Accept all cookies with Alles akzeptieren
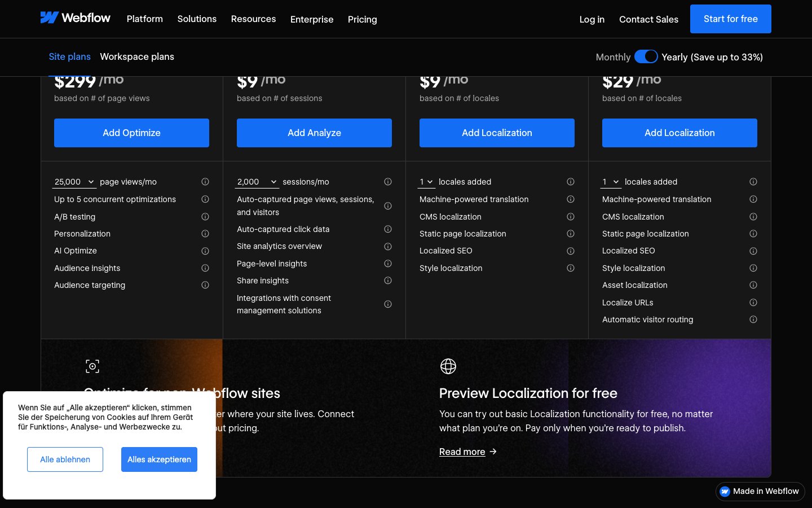Viewport: 812px width, 508px height. click(x=159, y=459)
